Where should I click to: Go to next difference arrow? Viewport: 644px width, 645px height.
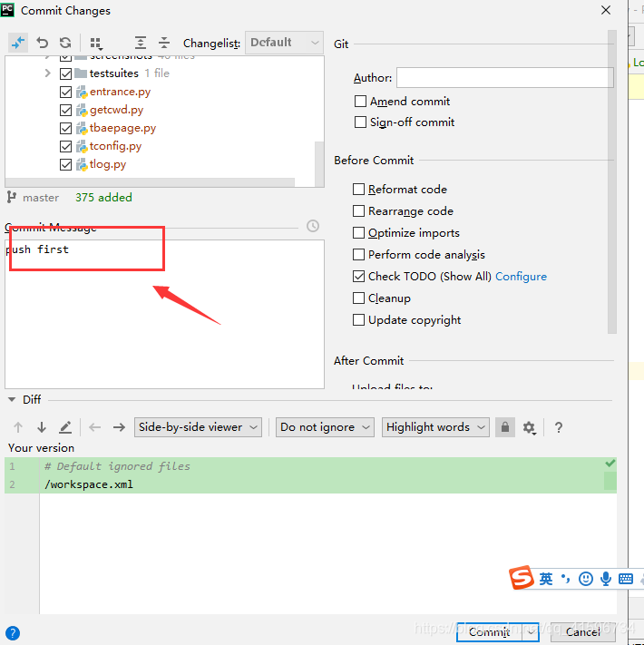pyautogui.click(x=42, y=427)
